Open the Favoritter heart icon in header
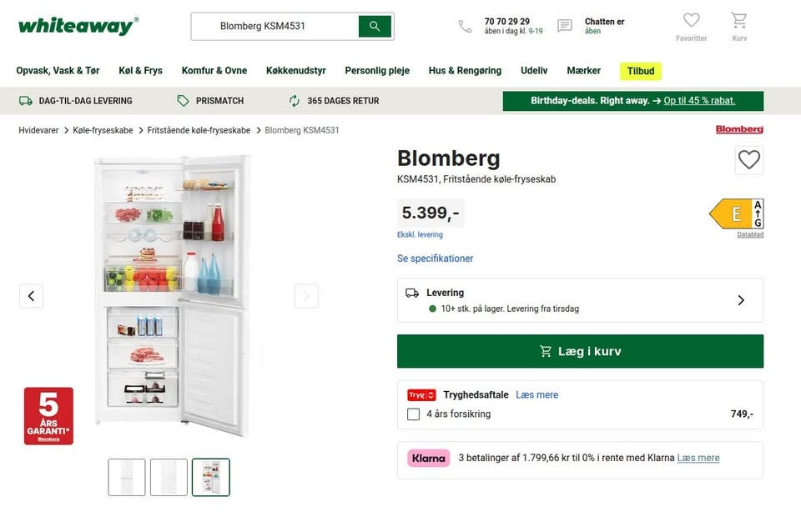Image resolution: width=801 pixels, height=532 pixels. tap(691, 20)
